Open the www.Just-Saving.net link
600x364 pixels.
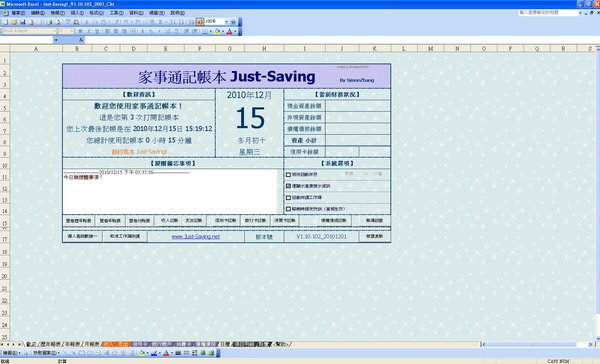pyautogui.click(x=196, y=237)
